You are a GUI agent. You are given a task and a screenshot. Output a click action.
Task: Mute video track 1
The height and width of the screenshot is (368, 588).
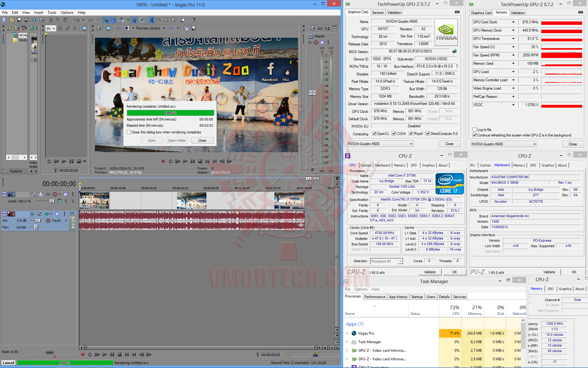point(65,194)
